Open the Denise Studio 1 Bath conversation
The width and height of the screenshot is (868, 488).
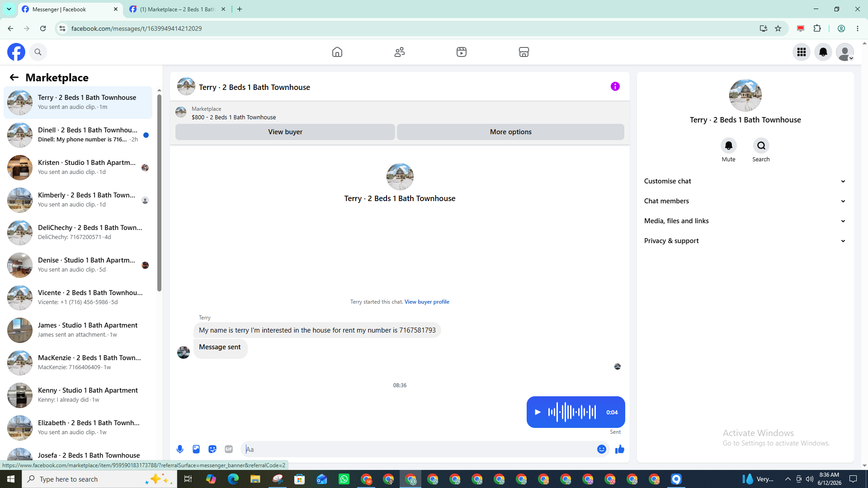tap(78, 265)
